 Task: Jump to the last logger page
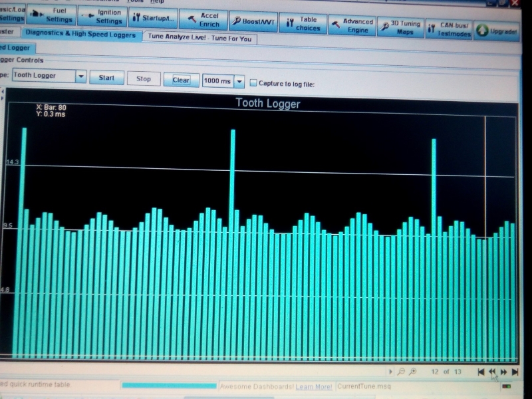click(515, 372)
